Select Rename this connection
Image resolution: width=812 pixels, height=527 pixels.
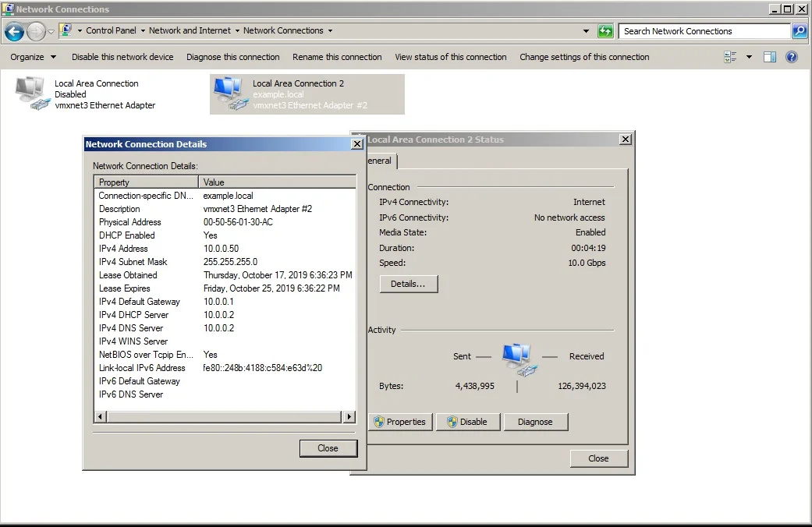[x=337, y=57]
